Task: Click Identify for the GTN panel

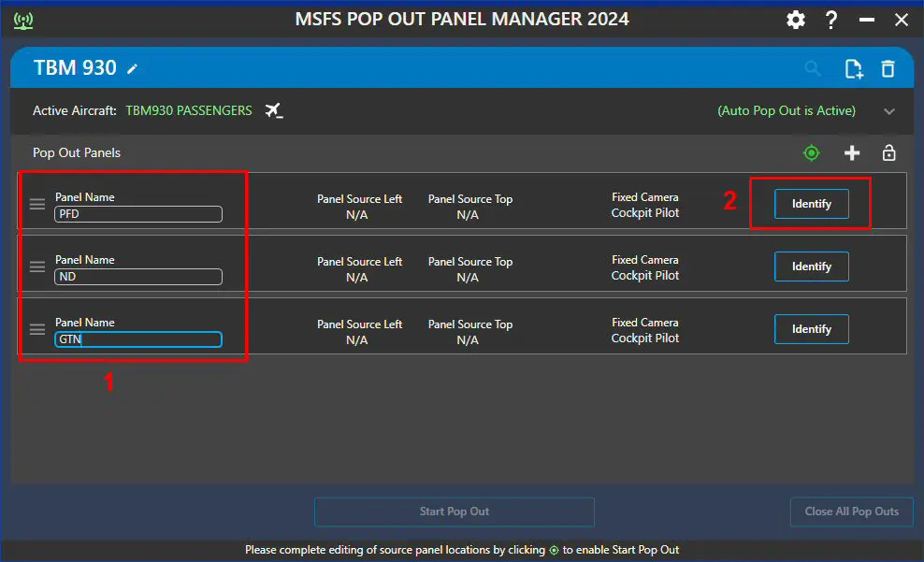Action: click(x=812, y=329)
